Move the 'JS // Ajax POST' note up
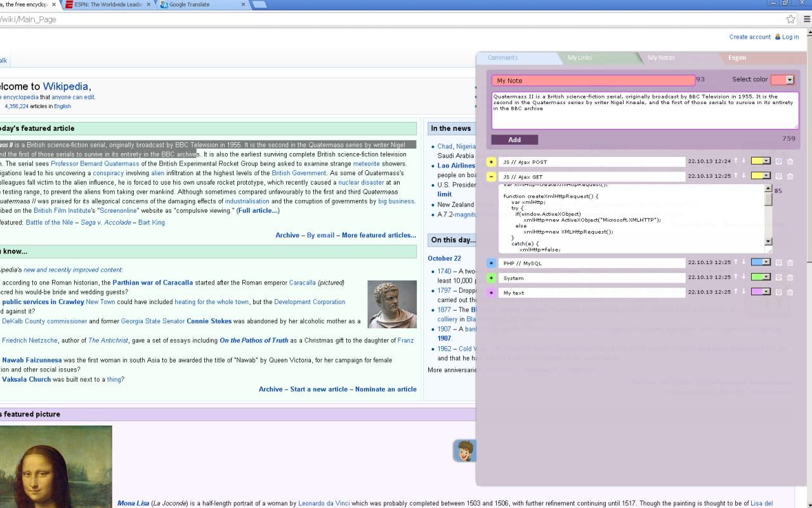The width and height of the screenshot is (812, 508). coord(736,161)
